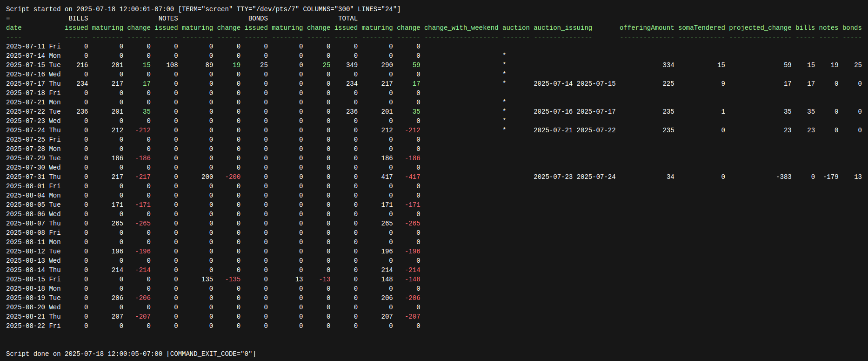Click notes maturing value 200 on 2025-07-31
Screen dimensions: 868x361
coord(207,177)
